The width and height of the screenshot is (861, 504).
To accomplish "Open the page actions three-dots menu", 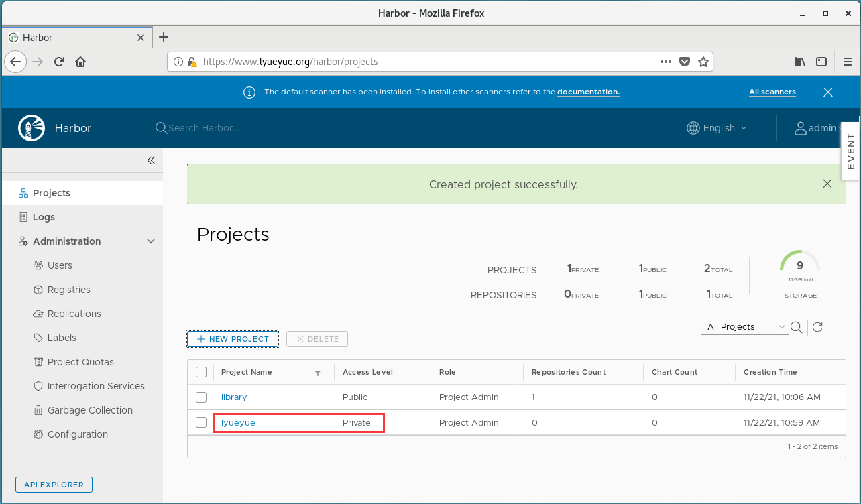I will coord(666,62).
